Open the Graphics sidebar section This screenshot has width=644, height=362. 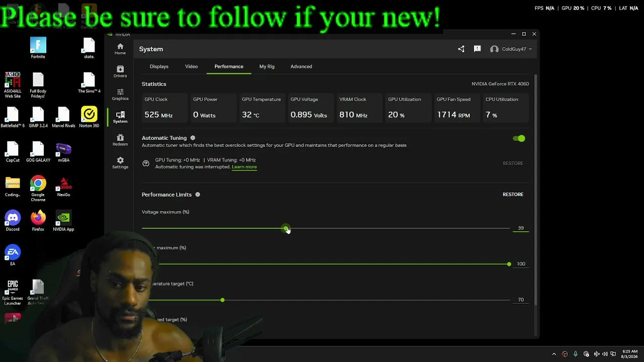pyautogui.click(x=120, y=95)
